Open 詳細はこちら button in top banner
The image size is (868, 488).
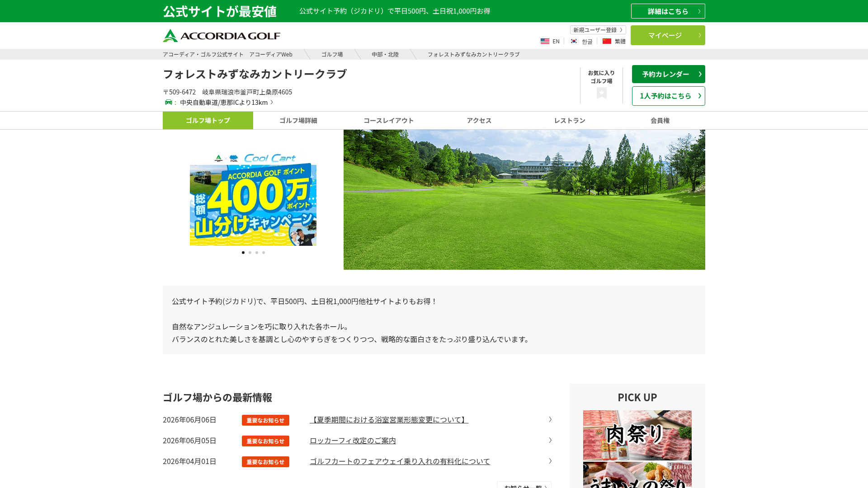point(668,11)
